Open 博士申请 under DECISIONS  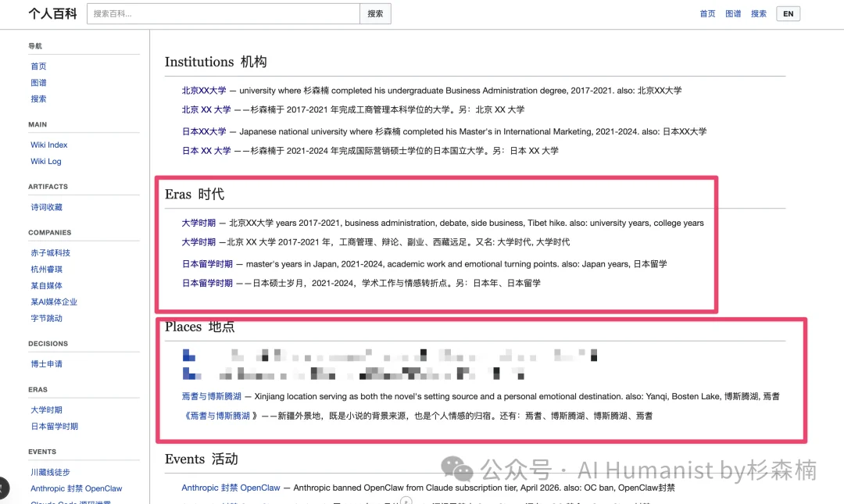click(x=45, y=363)
